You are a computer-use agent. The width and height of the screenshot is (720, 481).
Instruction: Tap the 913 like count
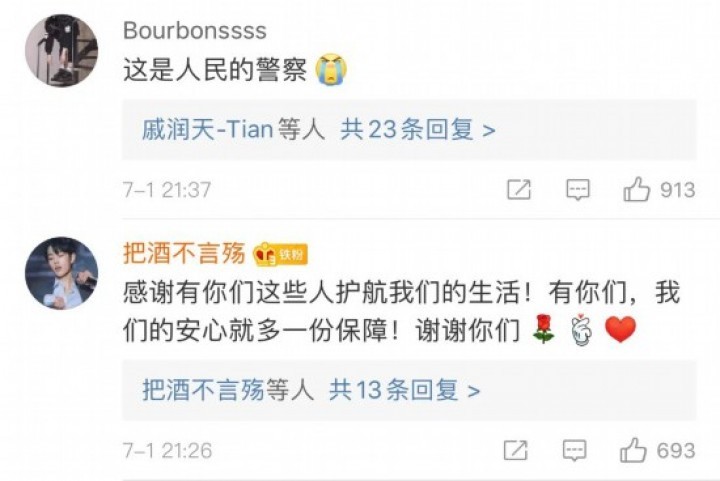coord(677,190)
